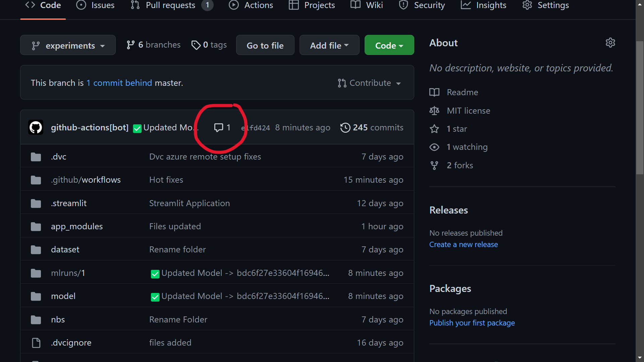Screen dimensions: 644x362
Task: Go to the Insights tab
Action: [483, 5]
